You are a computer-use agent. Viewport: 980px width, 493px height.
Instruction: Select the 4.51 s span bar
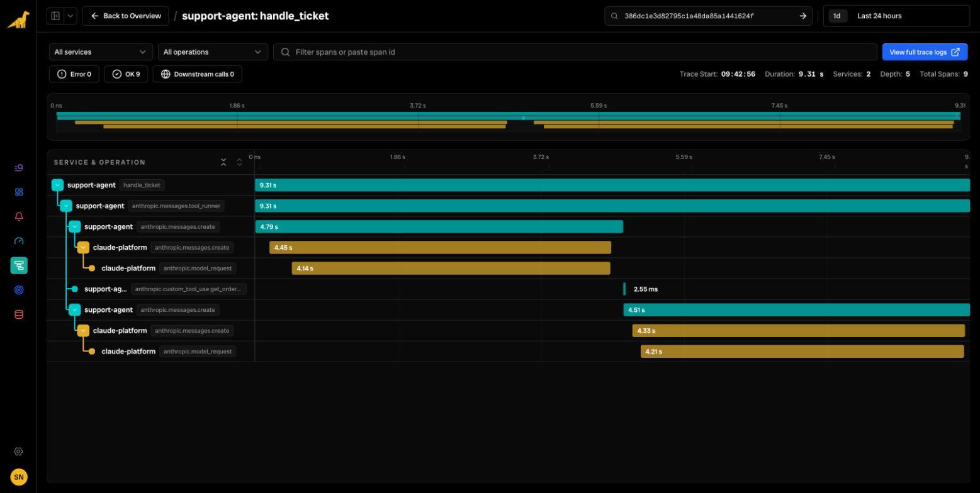coord(797,310)
